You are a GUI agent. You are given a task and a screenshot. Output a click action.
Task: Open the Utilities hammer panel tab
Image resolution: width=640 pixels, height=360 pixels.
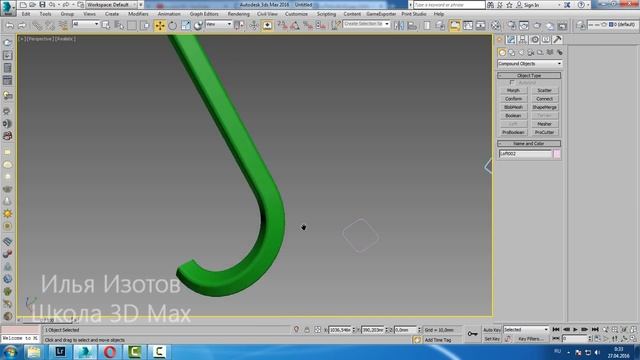(x=557, y=40)
